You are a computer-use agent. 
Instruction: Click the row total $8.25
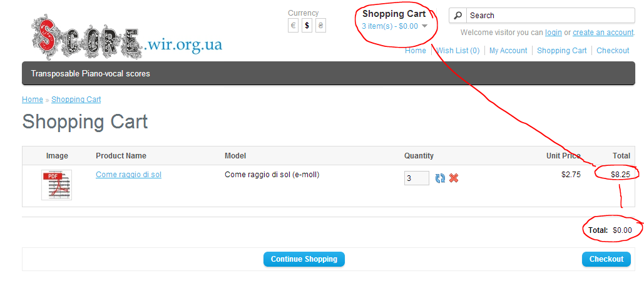pyautogui.click(x=620, y=174)
